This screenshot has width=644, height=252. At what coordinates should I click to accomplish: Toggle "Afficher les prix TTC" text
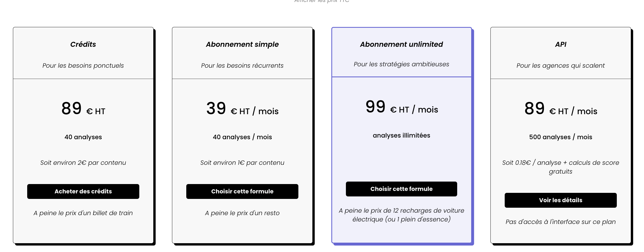coord(322,1)
